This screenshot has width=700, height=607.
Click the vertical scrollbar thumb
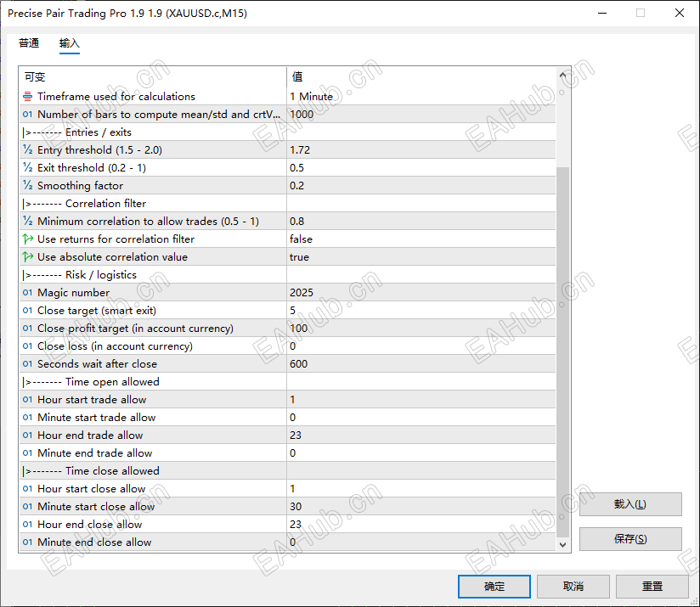(563, 352)
